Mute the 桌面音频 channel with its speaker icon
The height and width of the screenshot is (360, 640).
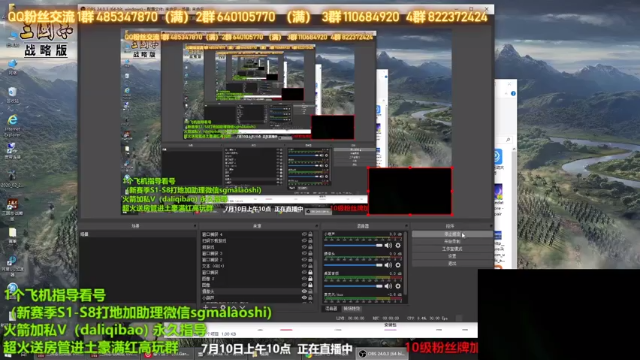(388, 286)
